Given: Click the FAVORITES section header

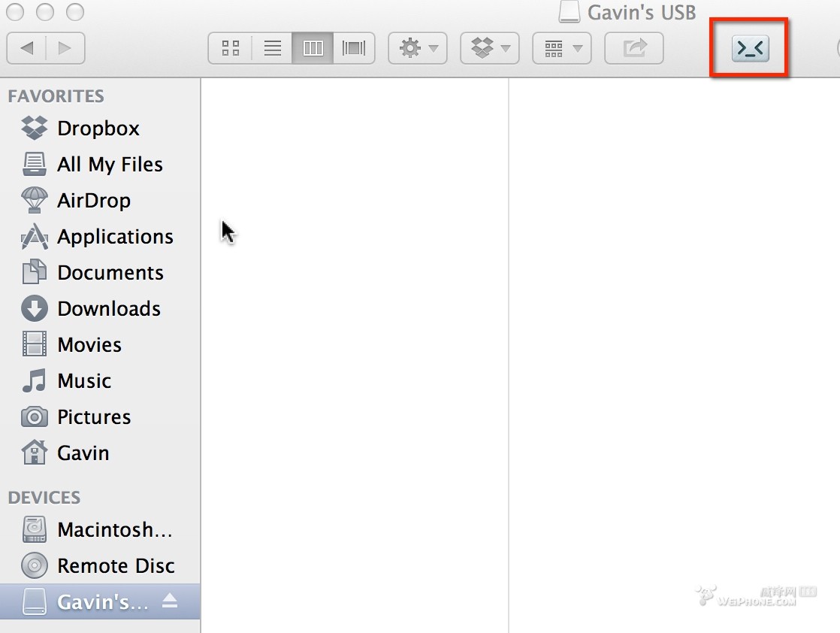Looking at the screenshot, I should (x=56, y=96).
